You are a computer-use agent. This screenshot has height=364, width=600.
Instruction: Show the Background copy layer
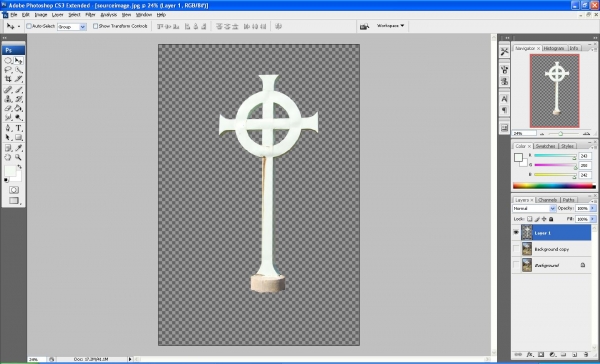pyautogui.click(x=516, y=249)
